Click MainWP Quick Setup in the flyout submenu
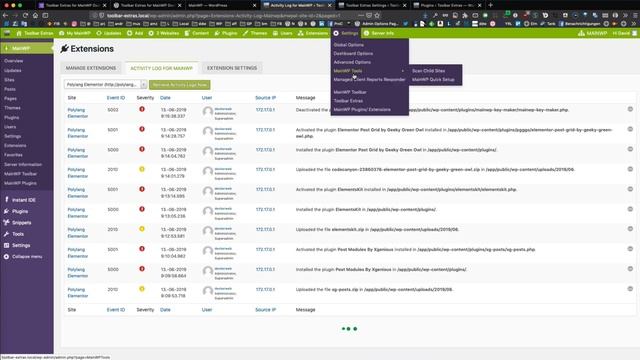Image resolution: width=640 pixels, height=360 pixels. (x=433, y=80)
